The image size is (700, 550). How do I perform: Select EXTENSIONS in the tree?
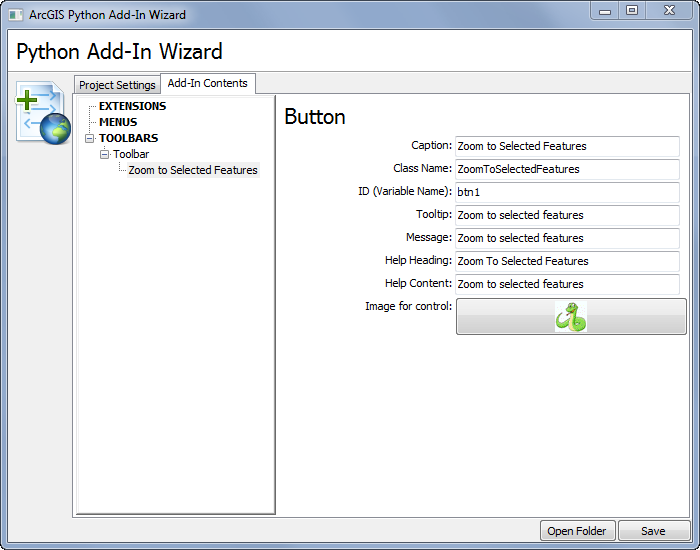[132, 106]
